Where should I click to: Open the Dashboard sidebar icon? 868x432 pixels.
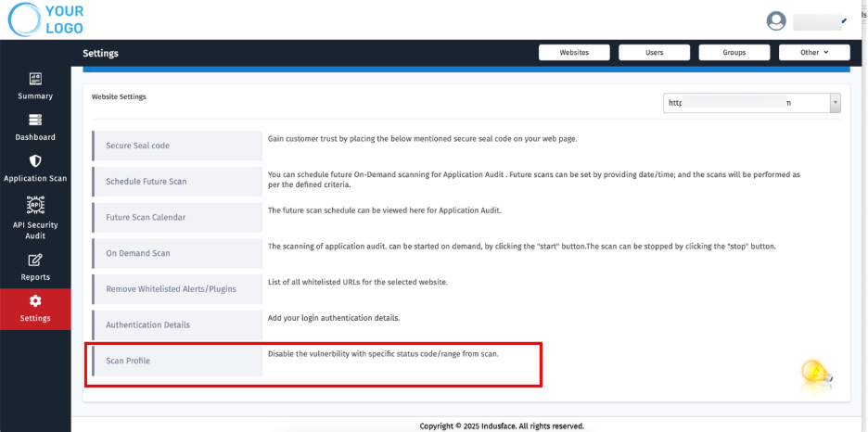[x=35, y=120]
